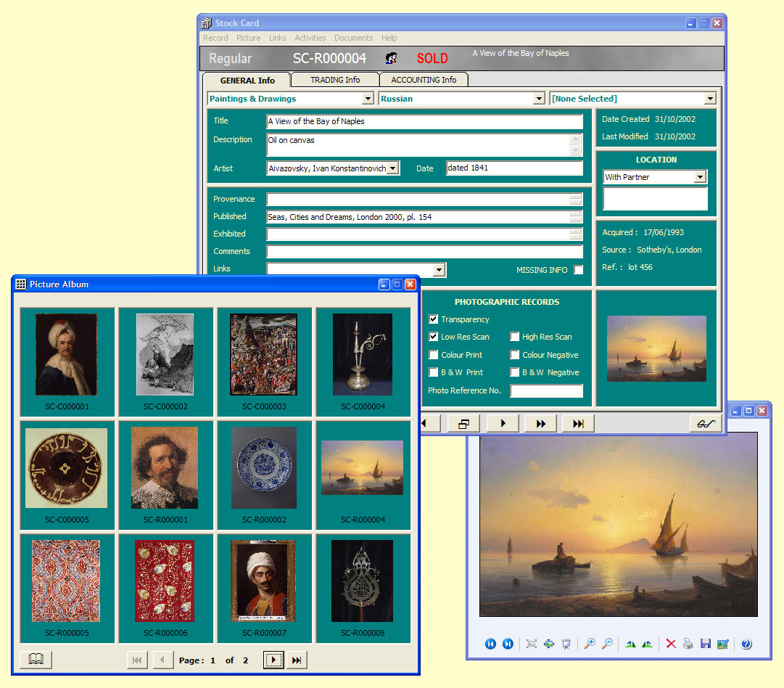784x688 pixels.
Task: Jump to last record in Stock Card
Action: point(578,424)
